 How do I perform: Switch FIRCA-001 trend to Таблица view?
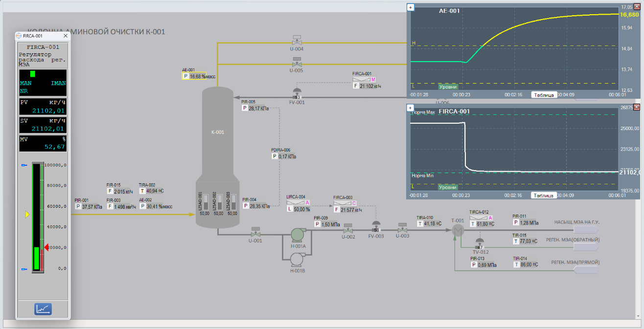544,196
